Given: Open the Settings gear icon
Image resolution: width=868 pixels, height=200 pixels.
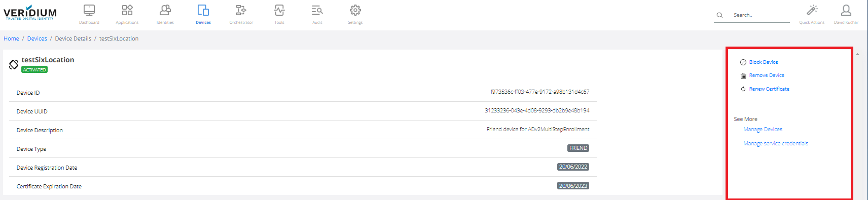Looking at the screenshot, I should tap(355, 10).
